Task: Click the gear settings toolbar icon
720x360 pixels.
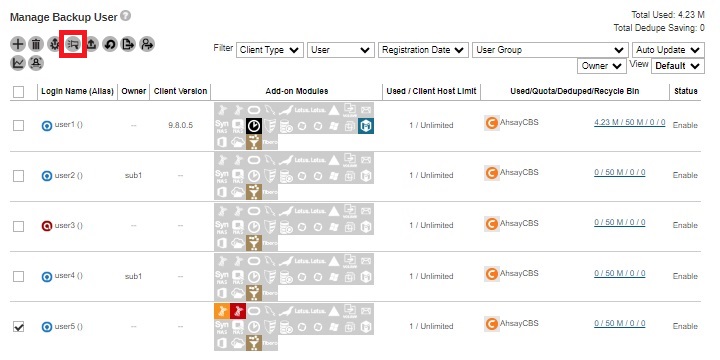Action: [54, 45]
